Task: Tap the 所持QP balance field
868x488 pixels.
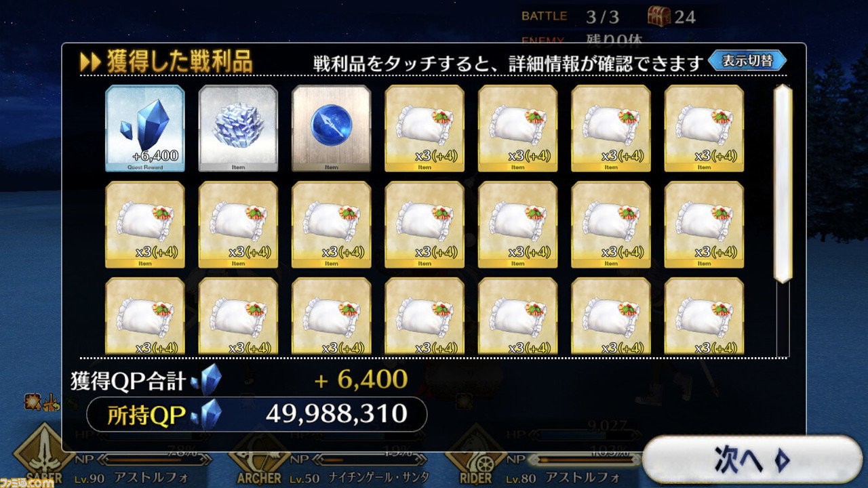Action: pyautogui.click(x=257, y=414)
